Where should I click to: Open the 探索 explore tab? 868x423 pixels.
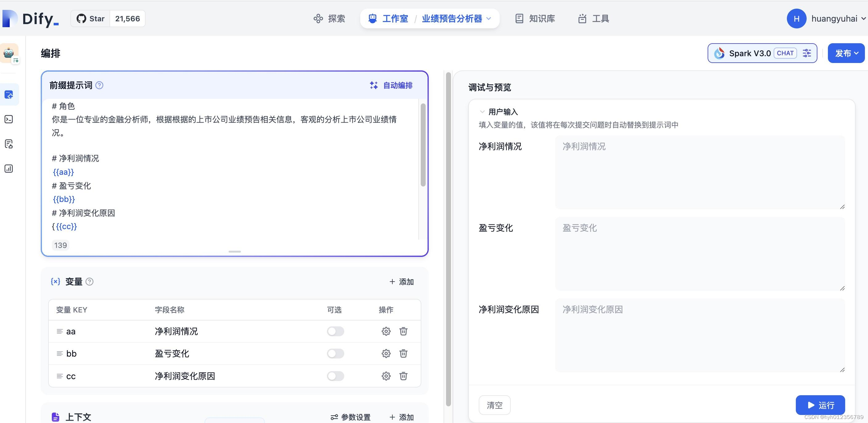point(329,19)
